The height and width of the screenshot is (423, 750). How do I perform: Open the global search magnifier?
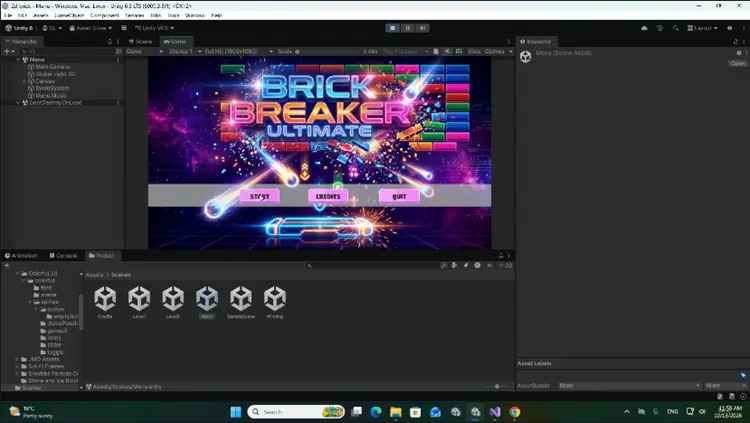[x=676, y=28]
